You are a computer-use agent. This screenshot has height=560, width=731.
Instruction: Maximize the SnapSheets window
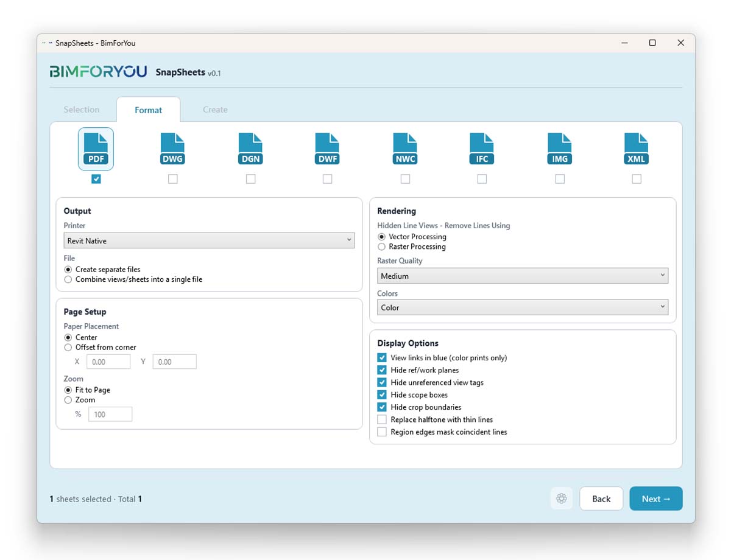click(652, 43)
